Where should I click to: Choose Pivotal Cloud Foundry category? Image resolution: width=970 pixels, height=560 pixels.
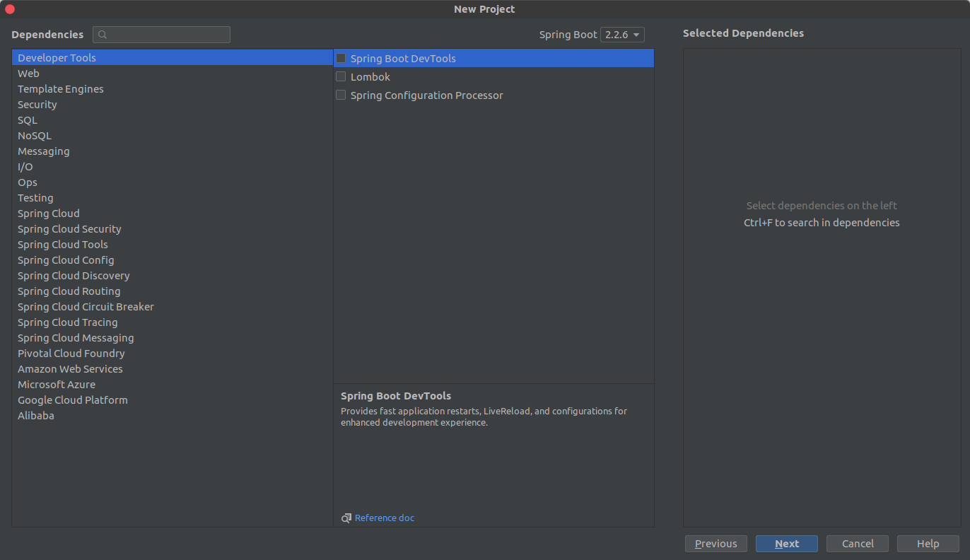point(173,354)
